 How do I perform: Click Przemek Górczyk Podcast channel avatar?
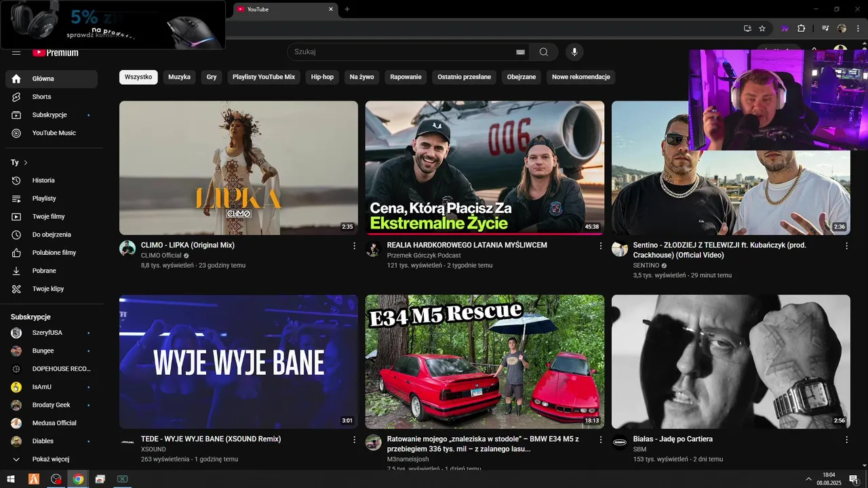(374, 249)
